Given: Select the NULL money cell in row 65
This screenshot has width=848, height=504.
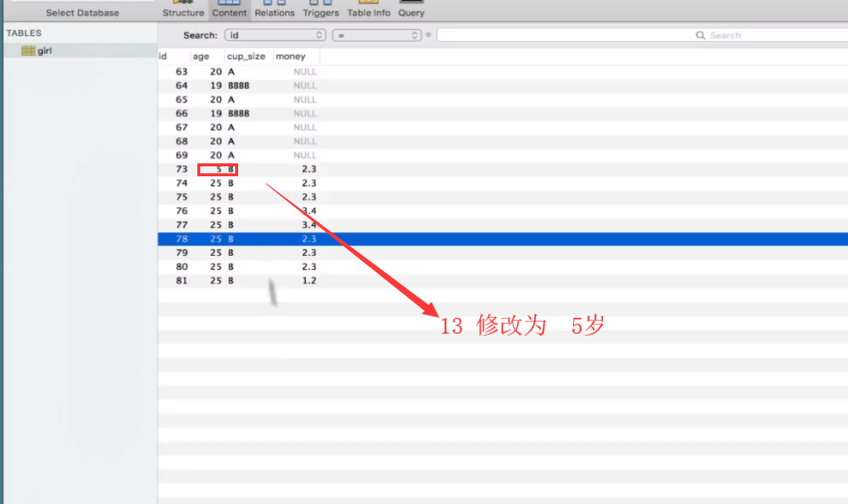Looking at the screenshot, I should tap(305, 100).
